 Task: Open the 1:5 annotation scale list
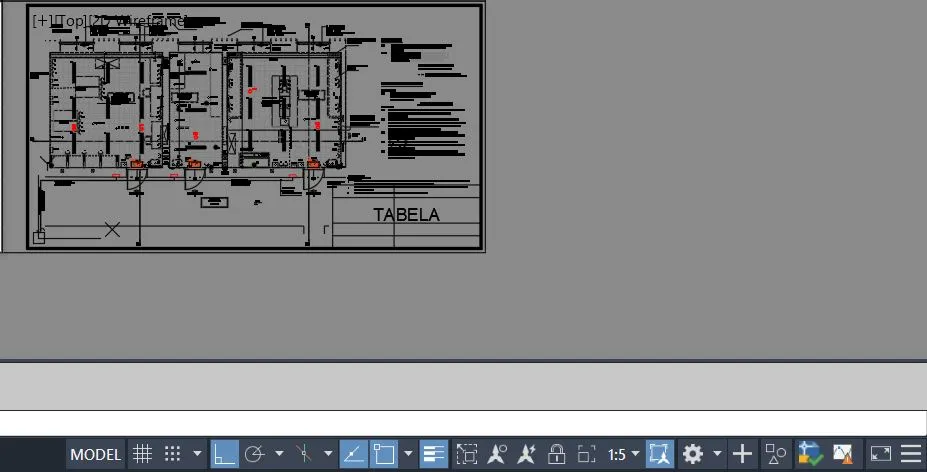click(x=624, y=455)
